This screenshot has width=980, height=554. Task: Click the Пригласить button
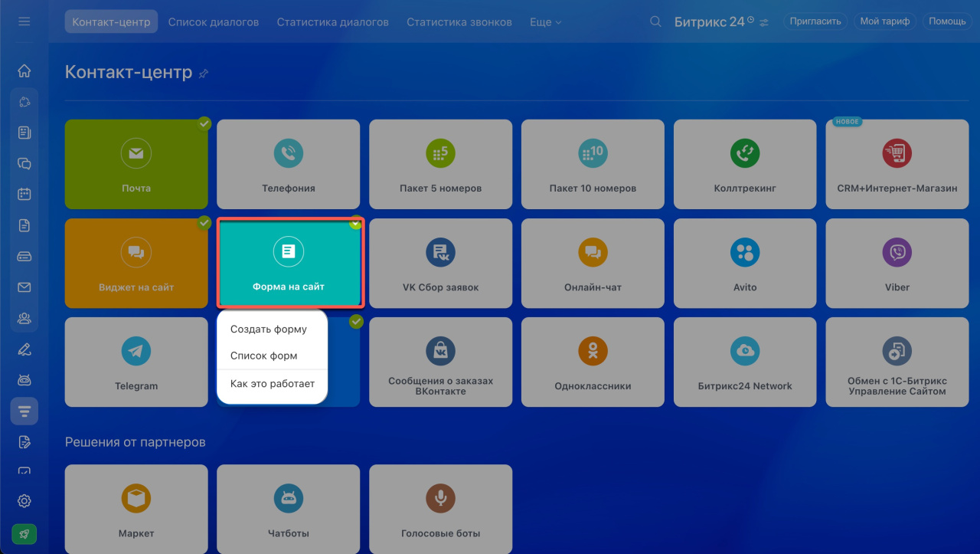[x=816, y=21]
